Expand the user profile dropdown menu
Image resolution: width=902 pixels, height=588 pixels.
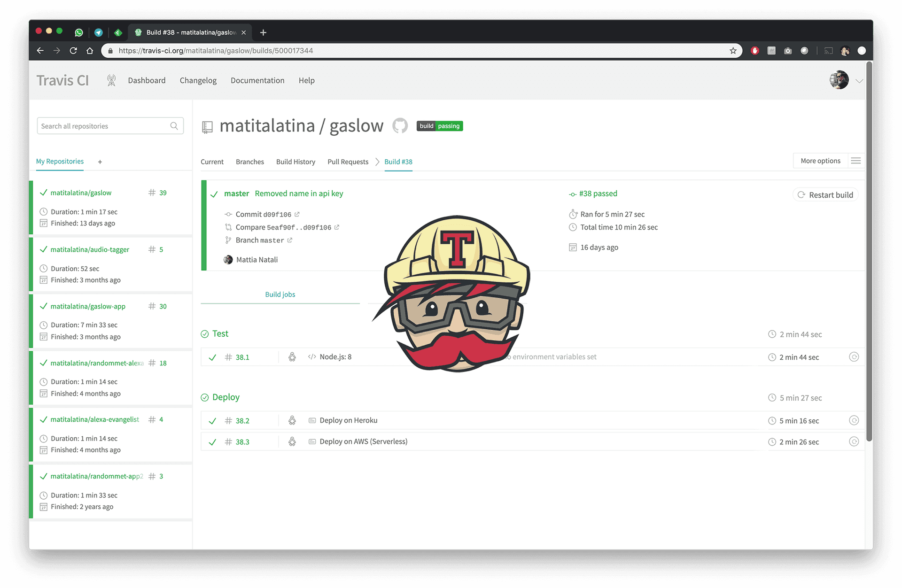(859, 79)
